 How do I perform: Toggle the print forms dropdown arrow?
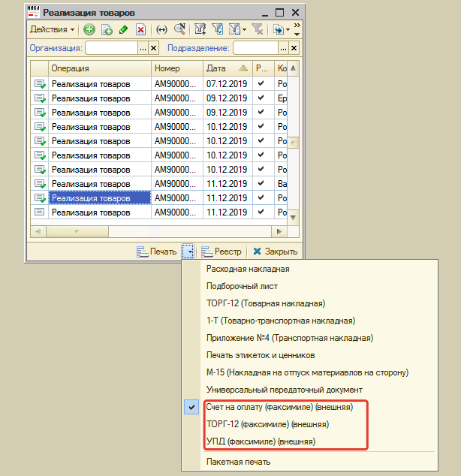pyautogui.click(x=188, y=252)
